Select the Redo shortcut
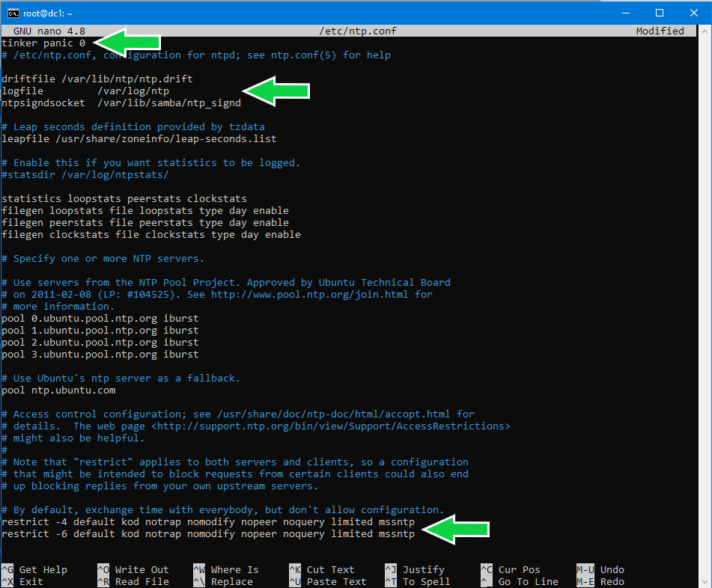This screenshot has height=588, width=712. [x=600, y=582]
